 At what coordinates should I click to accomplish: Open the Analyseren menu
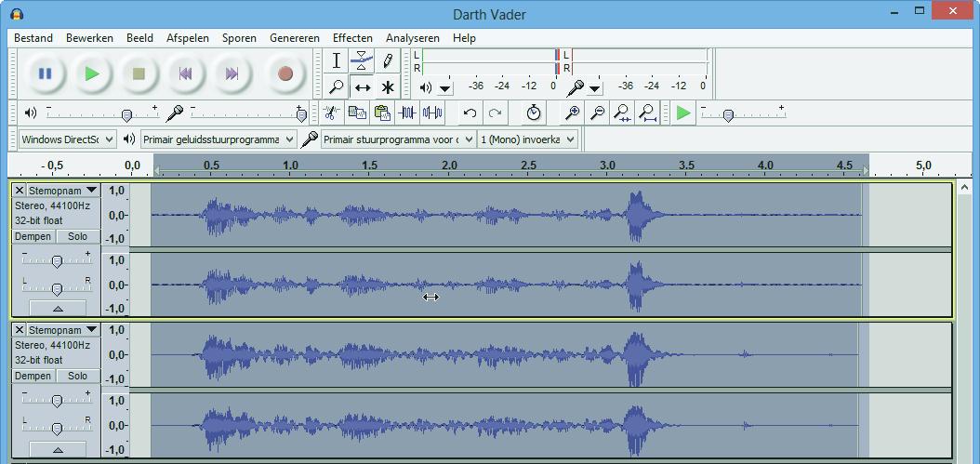(413, 38)
